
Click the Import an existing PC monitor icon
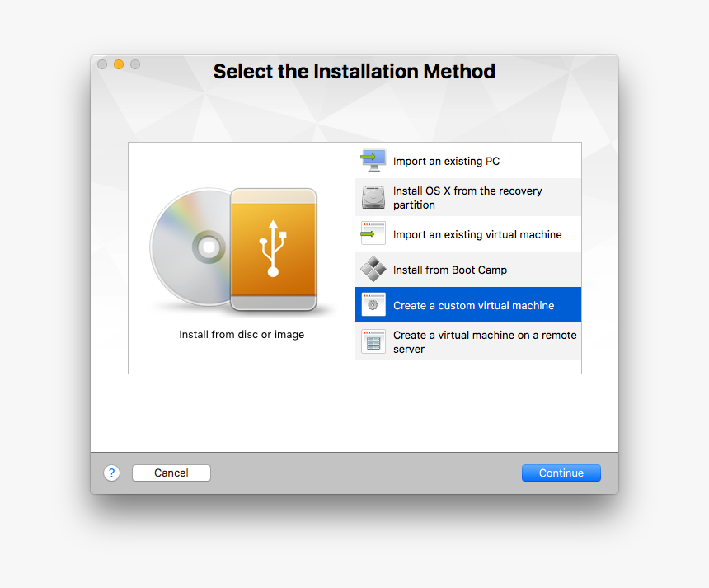point(373,161)
